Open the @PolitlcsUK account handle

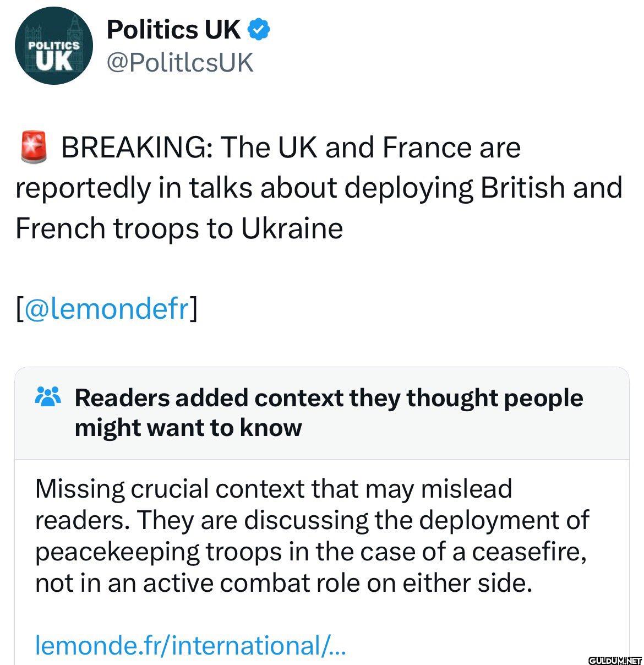(x=179, y=63)
